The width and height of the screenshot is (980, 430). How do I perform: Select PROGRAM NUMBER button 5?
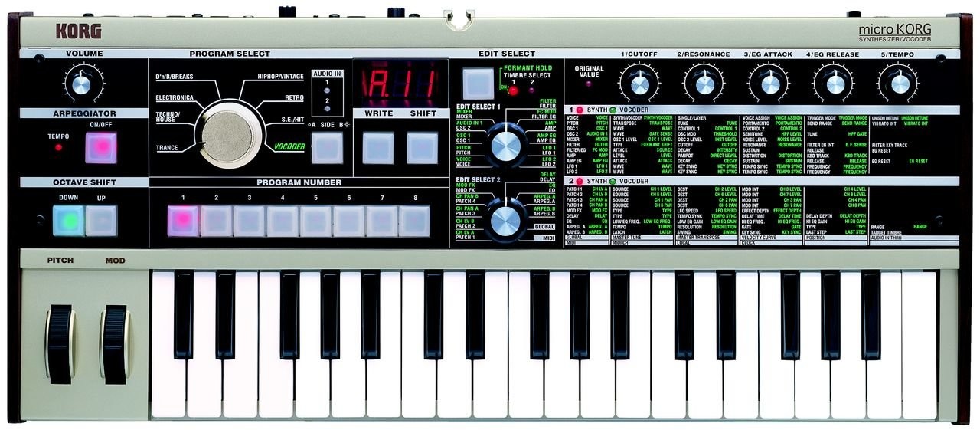pos(315,221)
